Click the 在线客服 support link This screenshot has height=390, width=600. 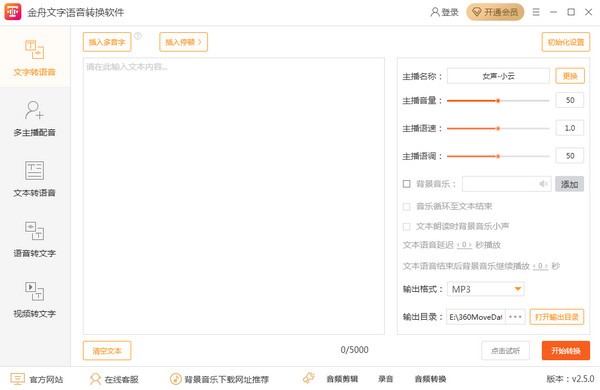(114, 379)
